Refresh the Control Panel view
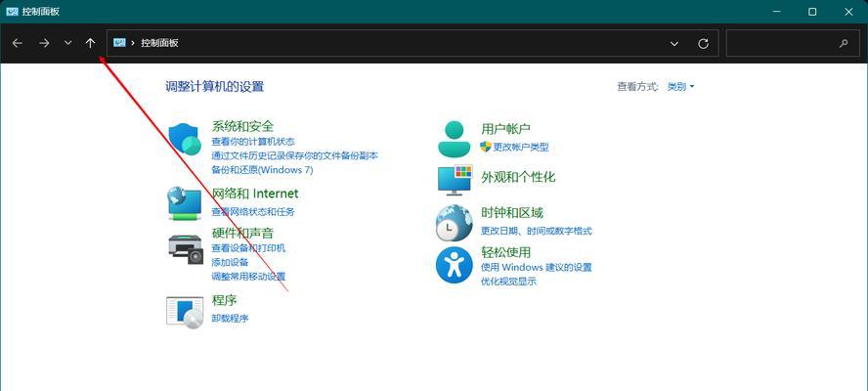Viewport: 868px width, 391px height. tap(703, 44)
